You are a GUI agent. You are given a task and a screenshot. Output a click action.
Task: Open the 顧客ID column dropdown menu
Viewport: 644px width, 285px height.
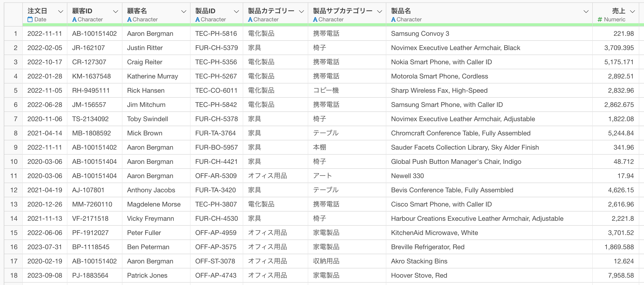coord(116,11)
